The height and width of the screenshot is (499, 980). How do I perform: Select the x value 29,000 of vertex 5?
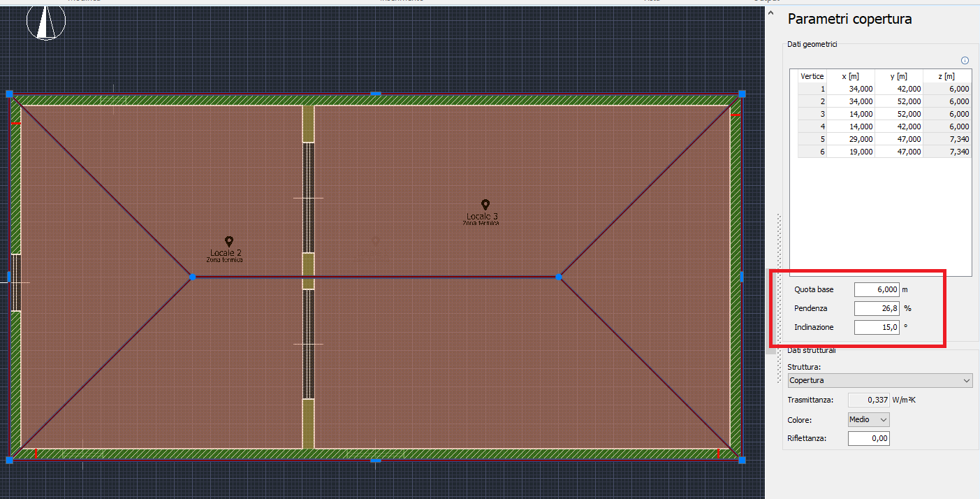click(x=851, y=139)
